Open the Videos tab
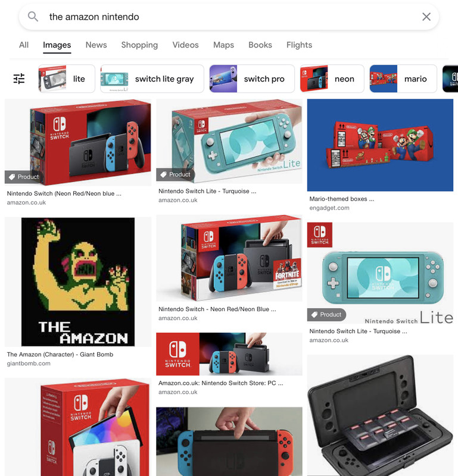The width and height of the screenshot is (458, 476). coord(185,45)
